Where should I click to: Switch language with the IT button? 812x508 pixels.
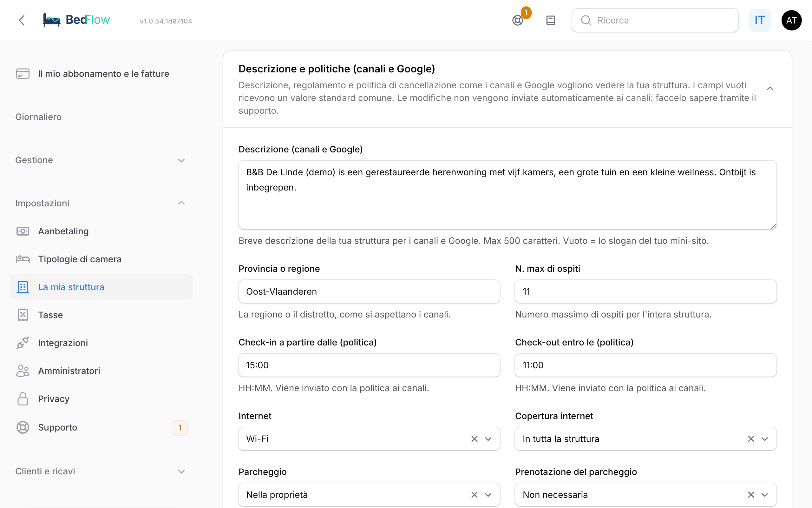tap(760, 21)
